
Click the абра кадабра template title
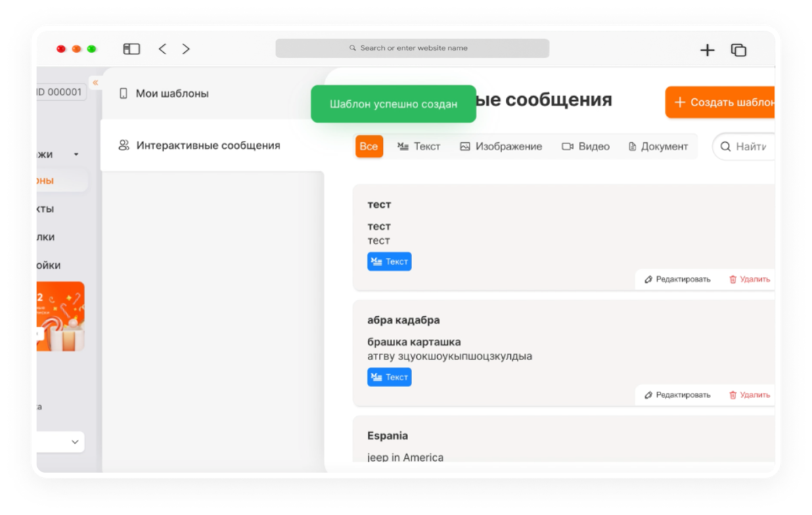point(403,320)
